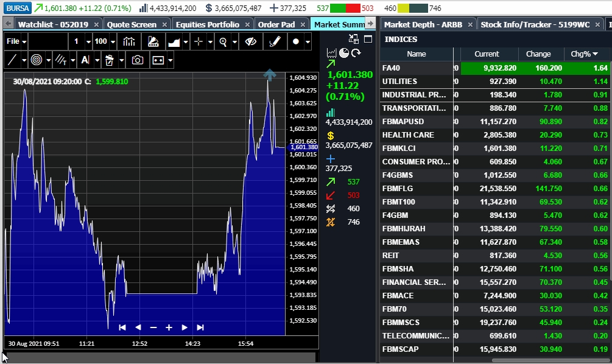The width and height of the screenshot is (612, 364).
Task: Click the yellow dollar icon in summary panel
Action: point(331,136)
